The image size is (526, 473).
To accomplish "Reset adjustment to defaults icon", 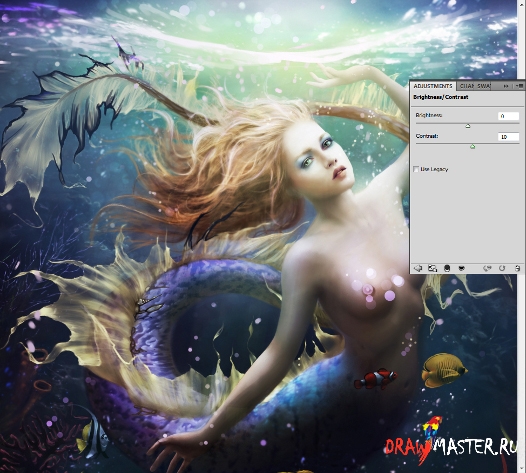I will (502, 268).
